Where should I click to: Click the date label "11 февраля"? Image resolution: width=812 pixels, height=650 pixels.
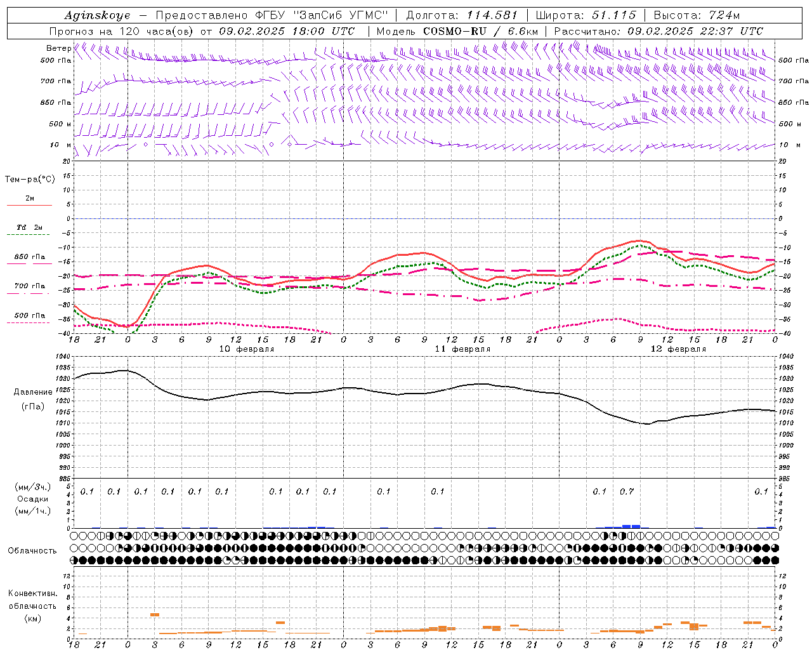click(462, 349)
